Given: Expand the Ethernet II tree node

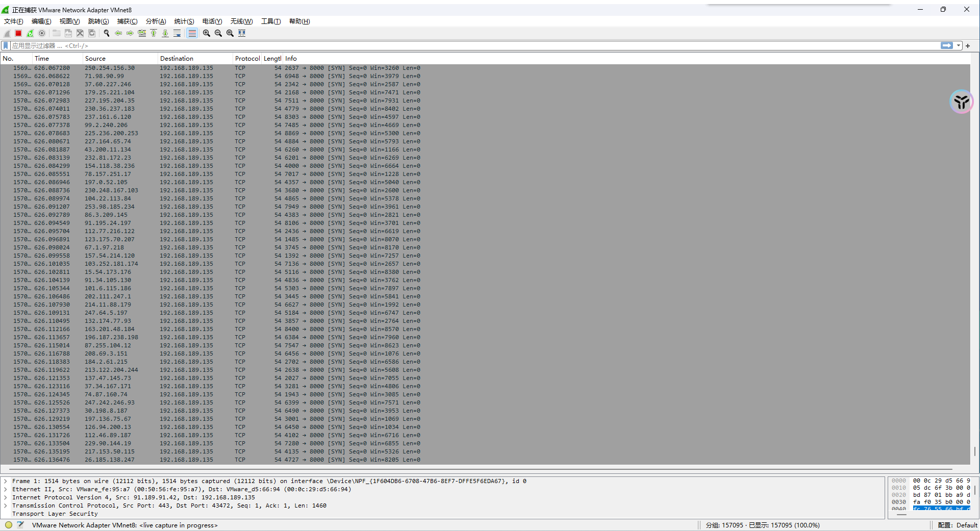Looking at the screenshot, I should click(x=6, y=489).
